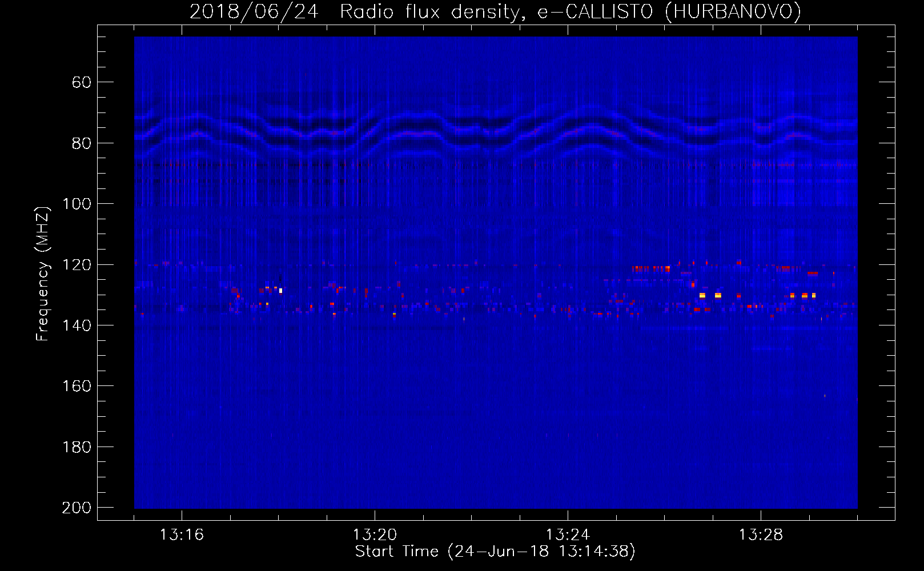The height and width of the screenshot is (571, 924).
Task: Click the '13:16' time tick label
Action: tap(182, 535)
